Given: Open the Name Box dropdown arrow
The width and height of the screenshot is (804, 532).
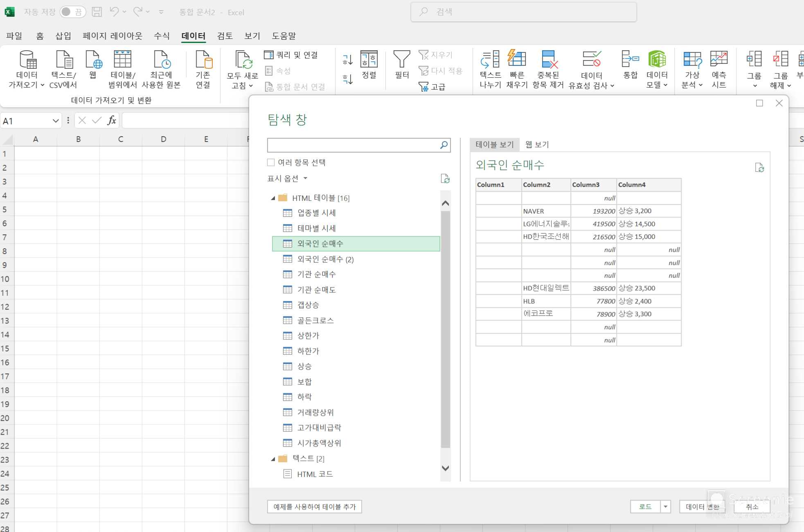Looking at the screenshot, I should pos(56,121).
